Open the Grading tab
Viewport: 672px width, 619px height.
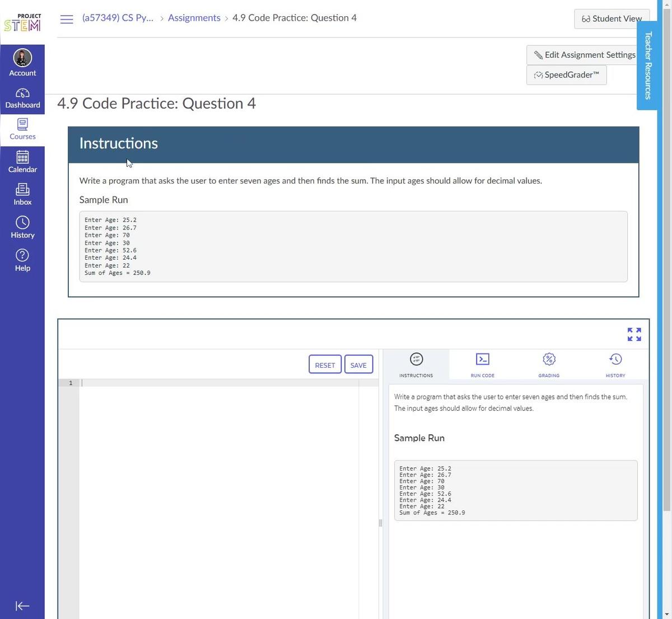(x=548, y=364)
